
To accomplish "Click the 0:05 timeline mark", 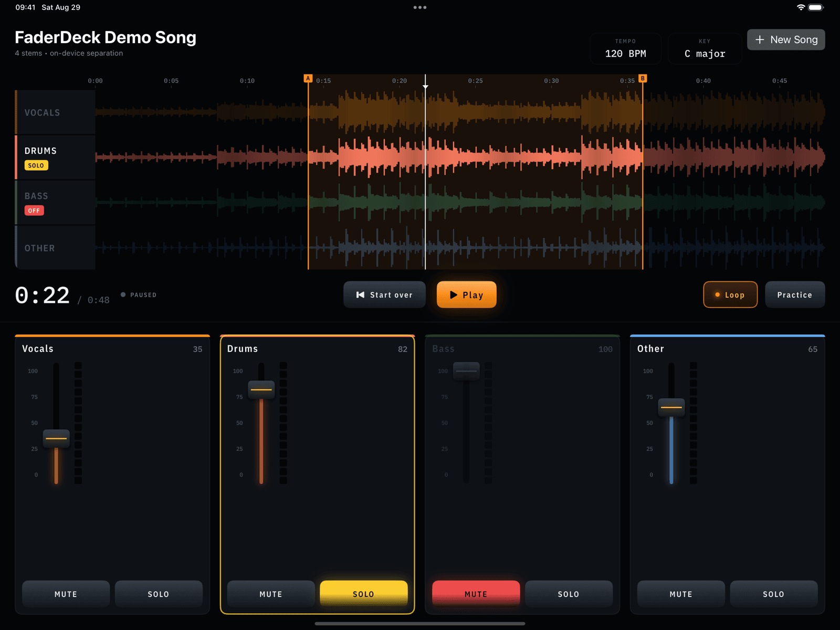I will 171,81.
